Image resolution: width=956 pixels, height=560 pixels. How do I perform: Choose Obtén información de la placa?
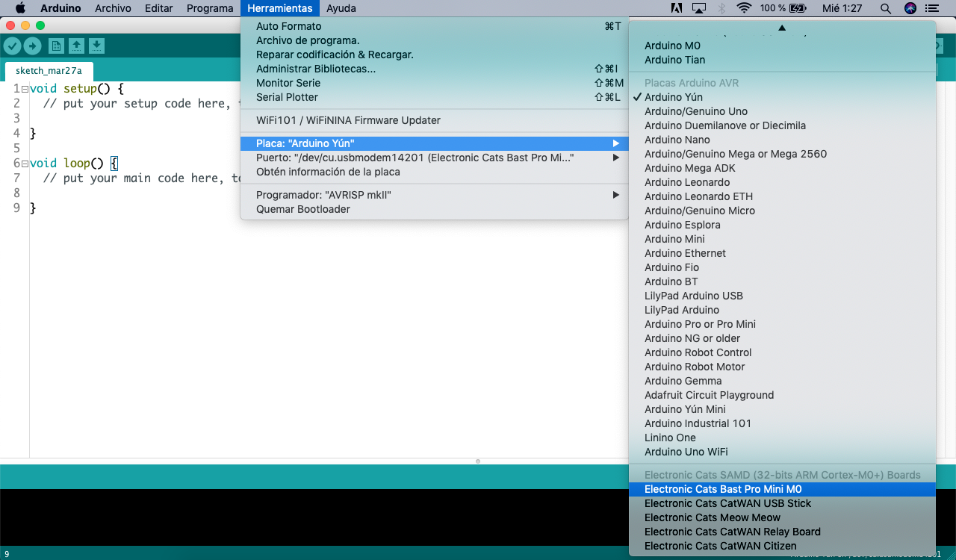pyautogui.click(x=434, y=172)
